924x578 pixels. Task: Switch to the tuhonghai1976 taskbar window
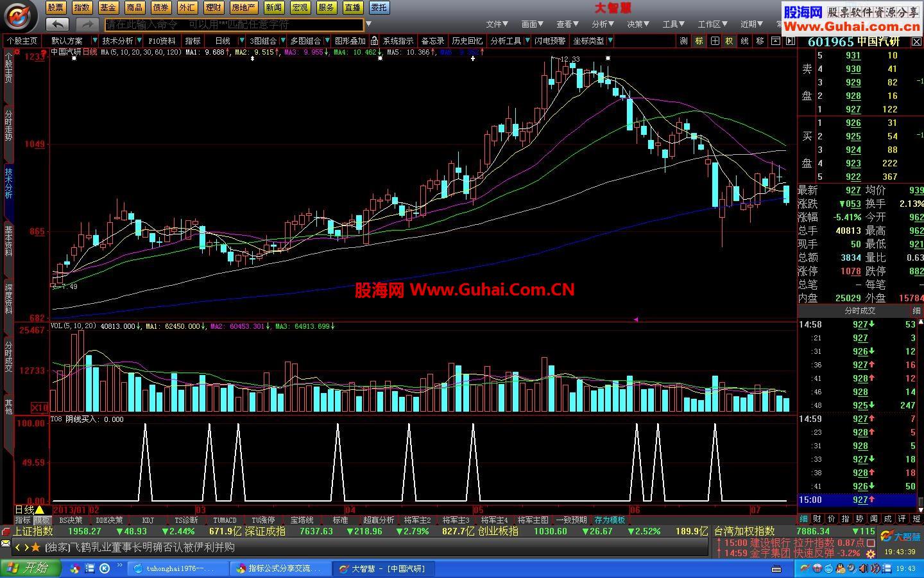179,568
